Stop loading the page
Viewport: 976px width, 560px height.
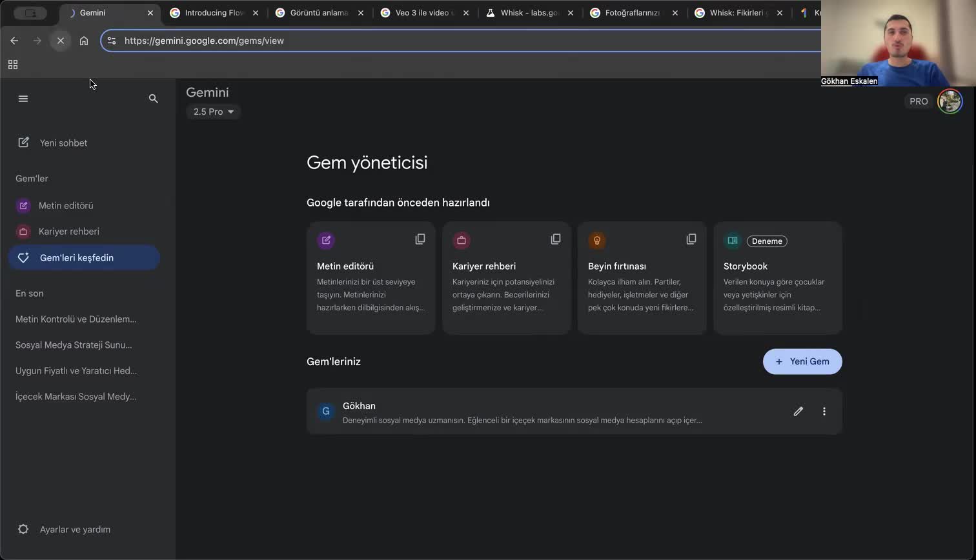click(61, 41)
